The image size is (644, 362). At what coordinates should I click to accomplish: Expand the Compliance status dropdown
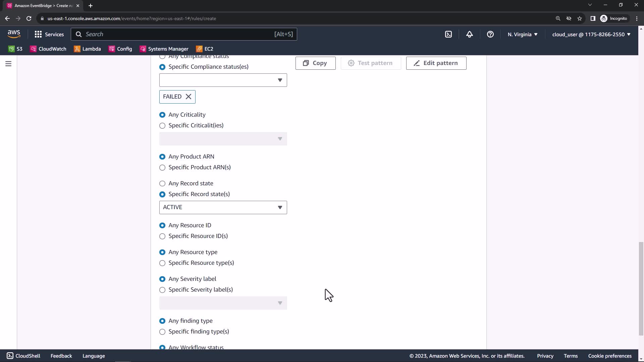(223, 80)
